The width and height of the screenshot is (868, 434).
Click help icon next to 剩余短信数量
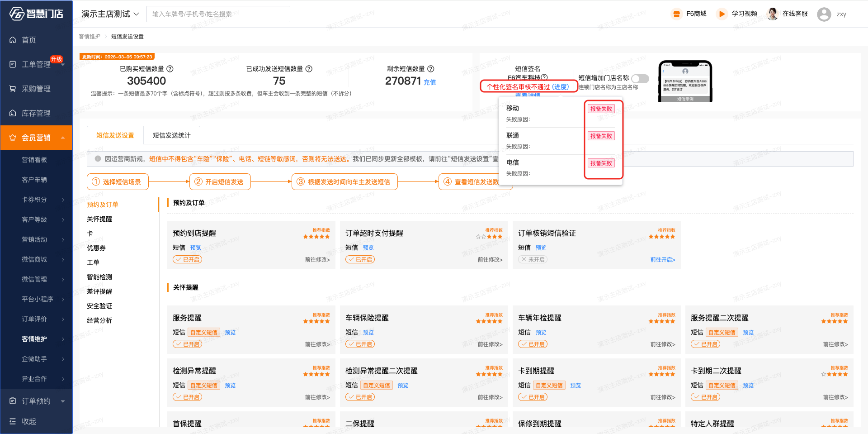[431, 69]
